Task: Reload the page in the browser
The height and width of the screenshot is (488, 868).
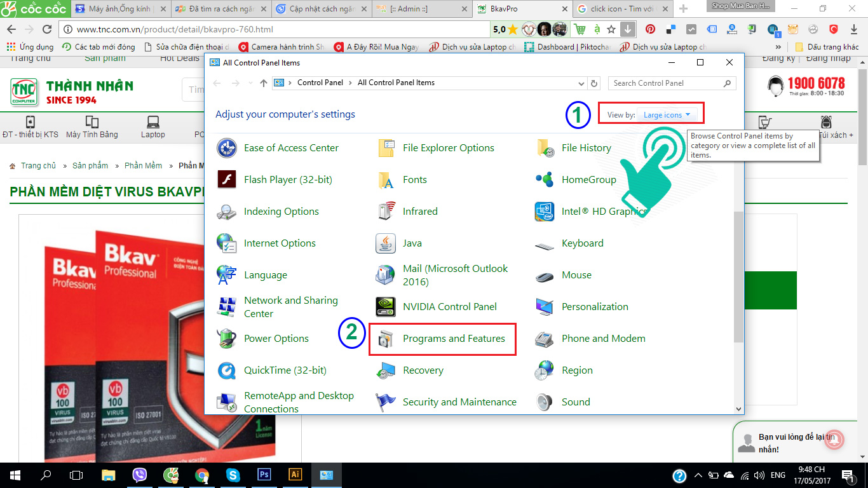Action: coord(47,29)
